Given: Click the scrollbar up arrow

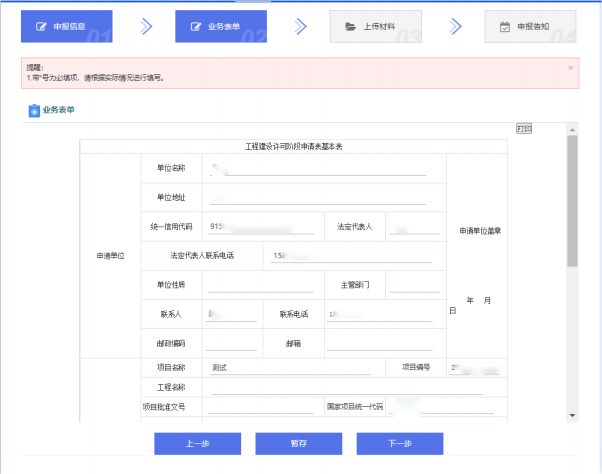Looking at the screenshot, I should (x=572, y=130).
